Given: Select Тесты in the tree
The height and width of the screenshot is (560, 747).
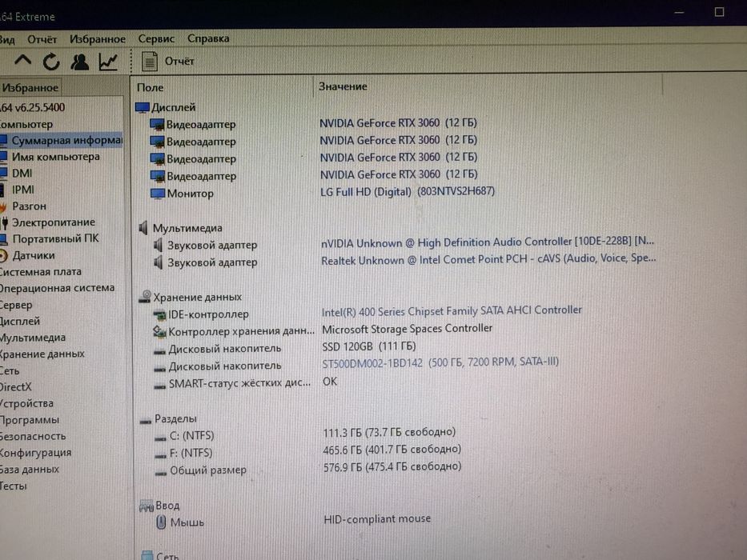Looking at the screenshot, I should coord(14,486).
